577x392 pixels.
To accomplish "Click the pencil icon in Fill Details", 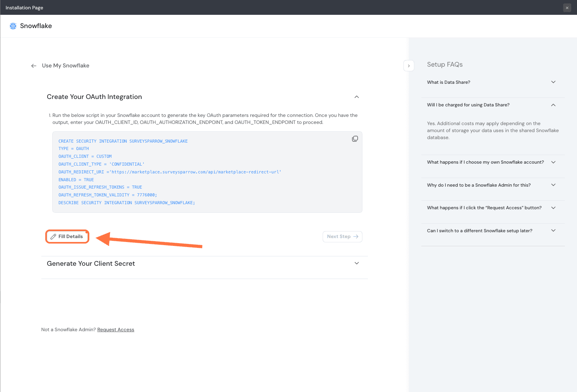I will [x=53, y=237].
